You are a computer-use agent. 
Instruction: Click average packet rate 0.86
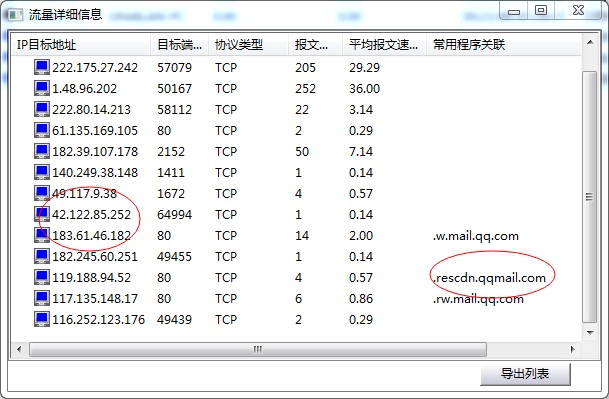[x=361, y=298]
